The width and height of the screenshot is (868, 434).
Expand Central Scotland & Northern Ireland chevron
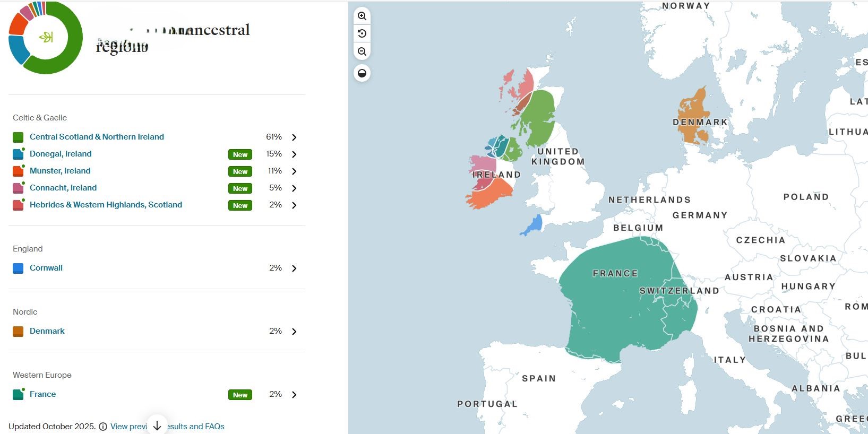point(294,137)
